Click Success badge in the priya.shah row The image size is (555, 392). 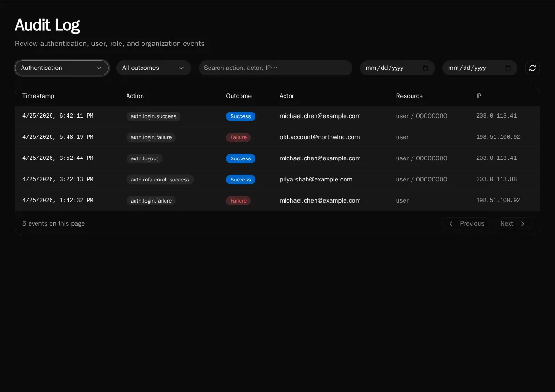coord(240,180)
